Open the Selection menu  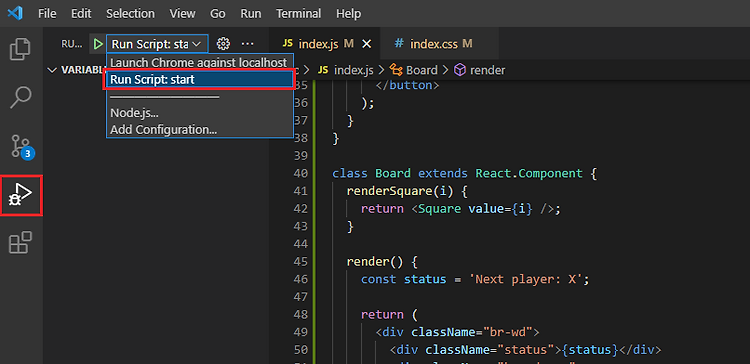pos(130,13)
